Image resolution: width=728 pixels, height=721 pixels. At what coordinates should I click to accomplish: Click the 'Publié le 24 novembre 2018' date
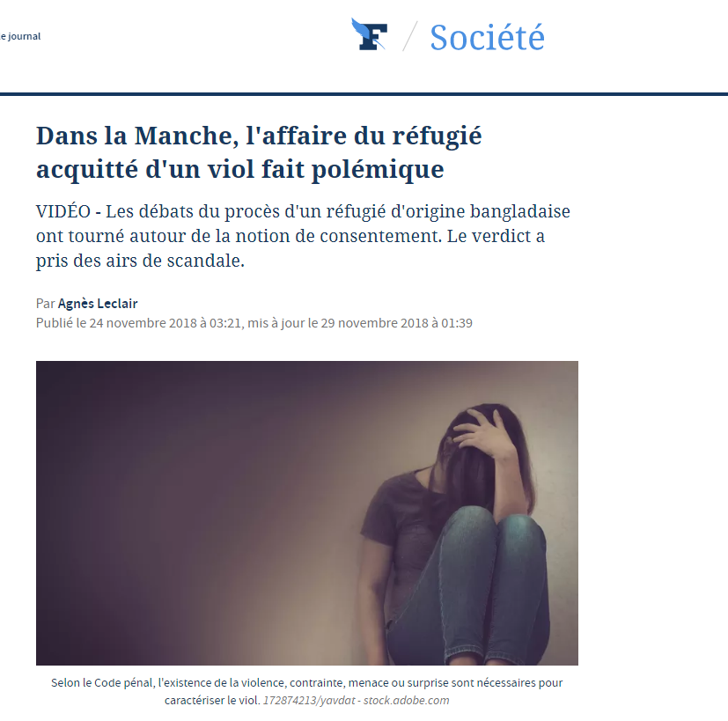pos(139,323)
